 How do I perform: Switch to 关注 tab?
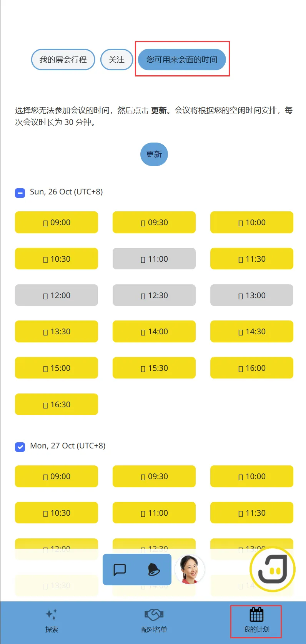pyautogui.click(x=116, y=60)
